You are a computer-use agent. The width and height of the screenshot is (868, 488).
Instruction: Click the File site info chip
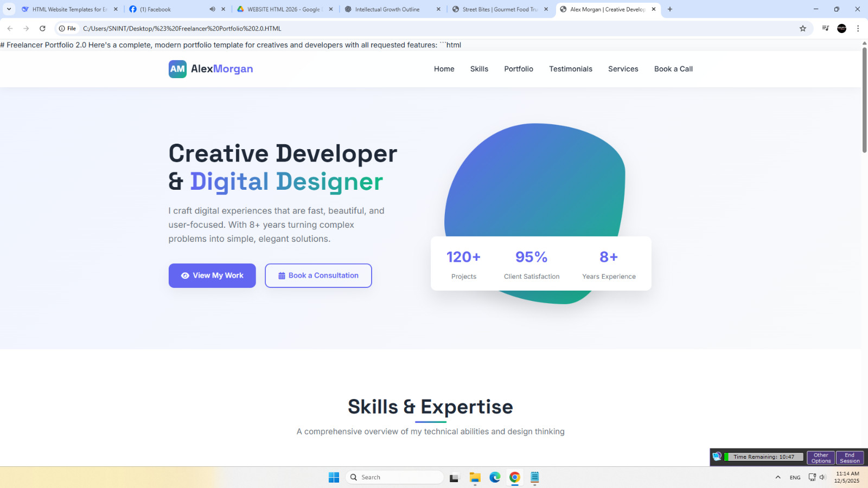point(67,28)
